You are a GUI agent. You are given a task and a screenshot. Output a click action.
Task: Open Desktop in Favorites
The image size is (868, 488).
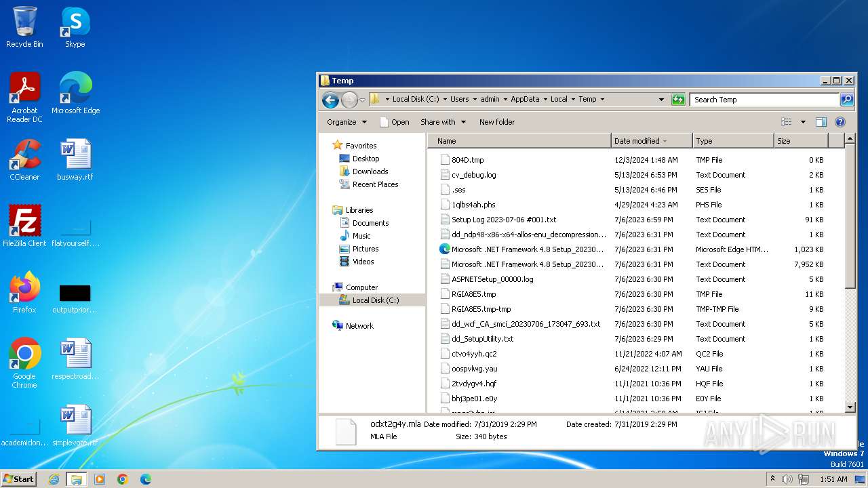coord(366,159)
